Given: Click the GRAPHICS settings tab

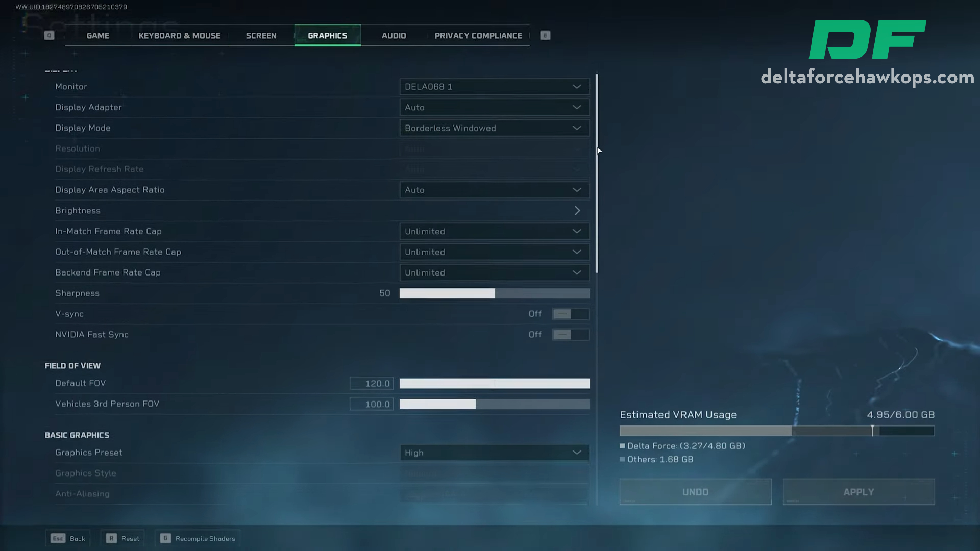Looking at the screenshot, I should tap(327, 35).
